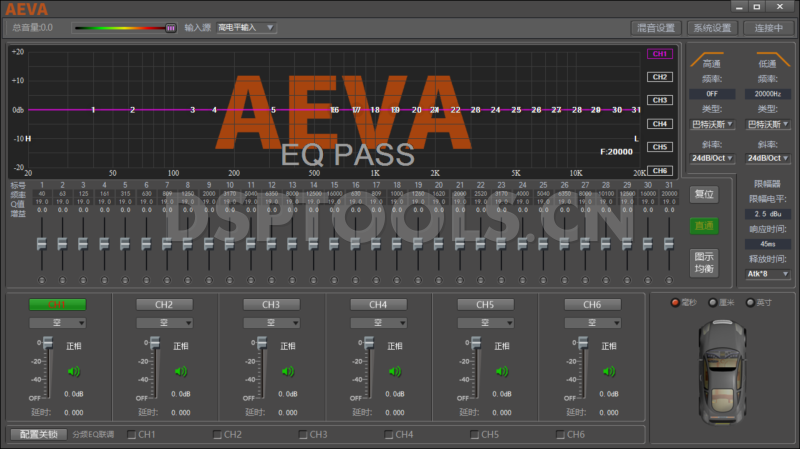Click the limiter response time 45ms field
The height and width of the screenshot is (449, 800).
768,244
